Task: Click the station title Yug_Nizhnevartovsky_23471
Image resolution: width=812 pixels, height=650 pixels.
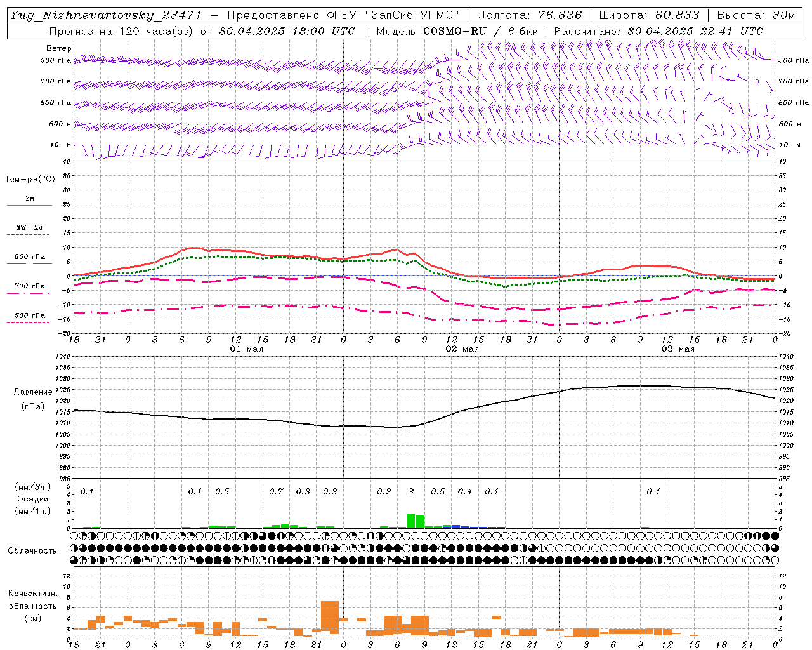Action: point(105,15)
